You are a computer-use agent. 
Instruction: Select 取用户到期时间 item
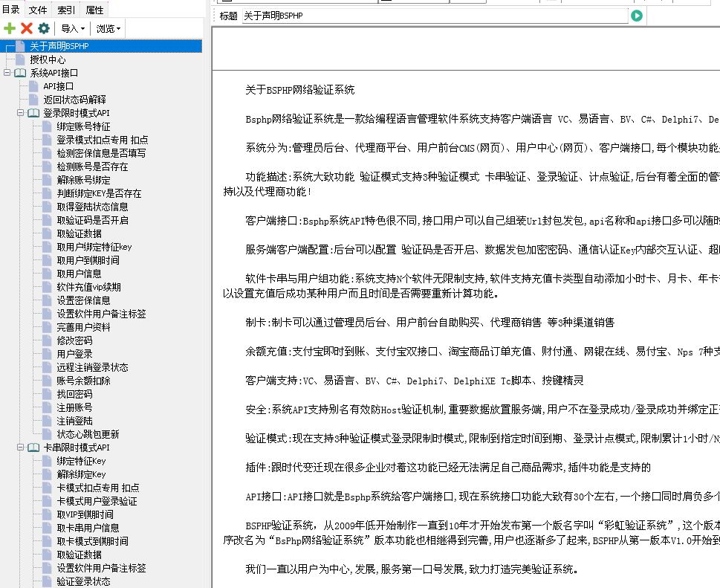click(x=88, y=260)
